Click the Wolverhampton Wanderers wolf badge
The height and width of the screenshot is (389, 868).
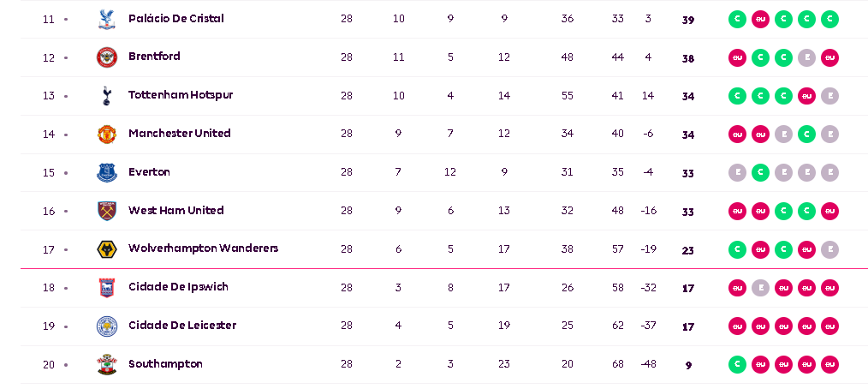[106, 249]
